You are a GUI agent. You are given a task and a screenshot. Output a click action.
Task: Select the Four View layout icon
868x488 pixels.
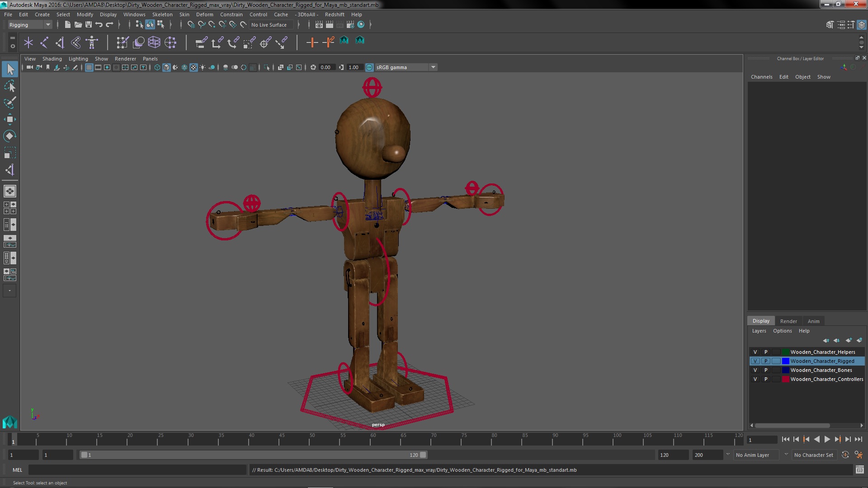click(10, 208)
